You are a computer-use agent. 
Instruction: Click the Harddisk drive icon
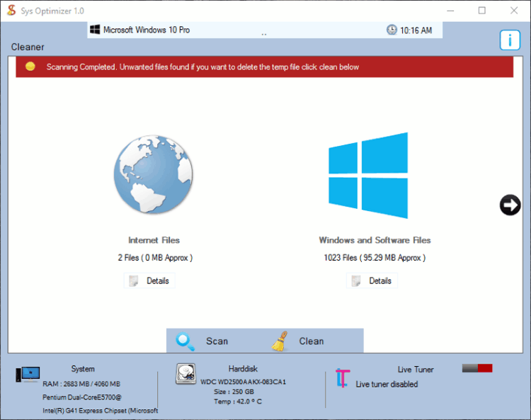pyautogui.click(x=186, y=374)
